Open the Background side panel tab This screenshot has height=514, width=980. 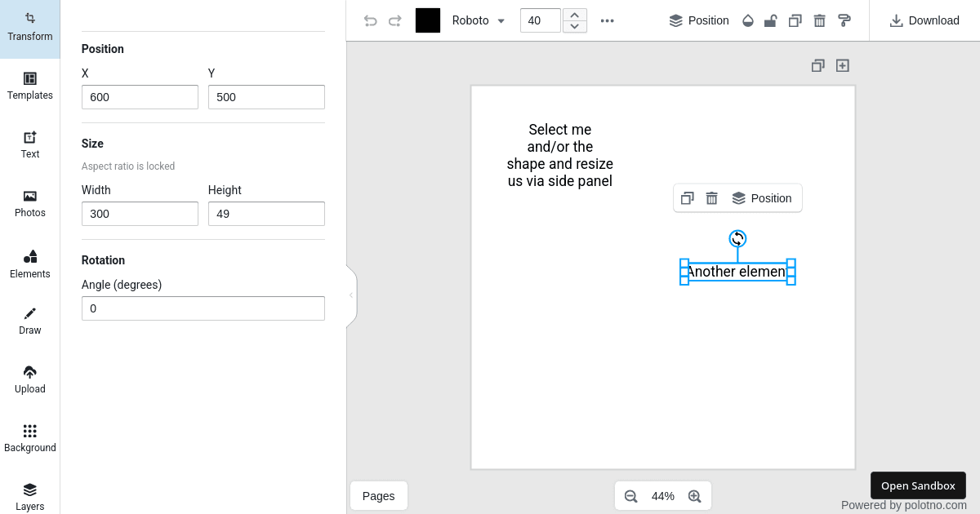(x=29, y=439)
